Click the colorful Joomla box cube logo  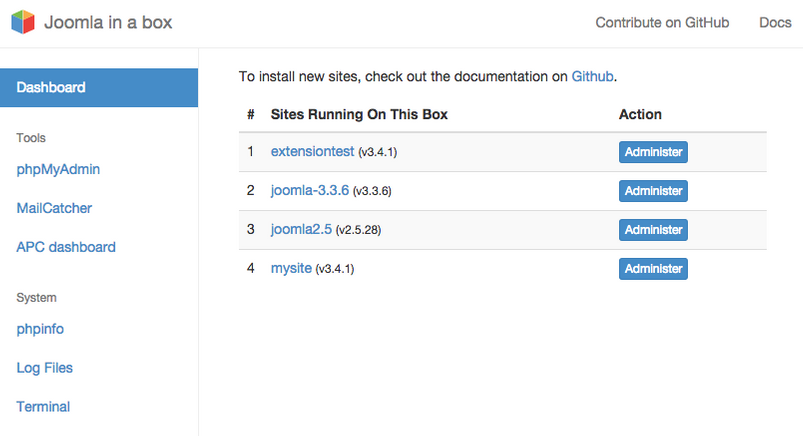tap(23, 22)
